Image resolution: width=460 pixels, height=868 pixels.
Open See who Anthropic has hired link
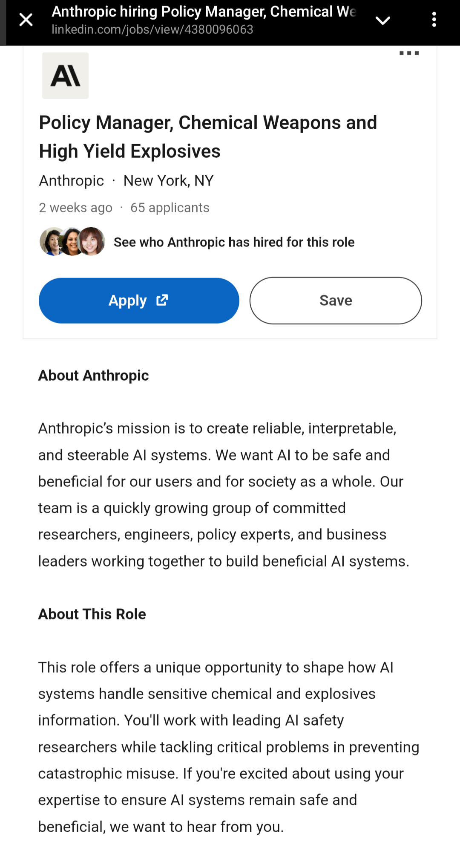pyautogui.click(x=234, y=242)
